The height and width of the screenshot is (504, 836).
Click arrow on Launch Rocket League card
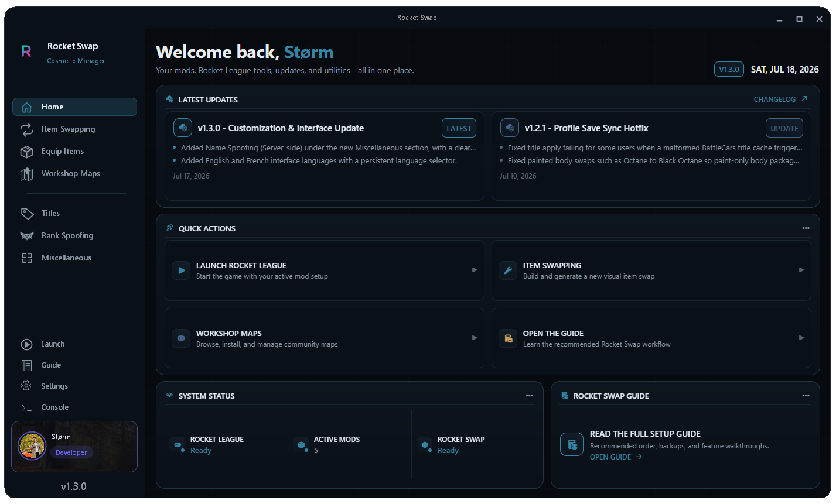point(475,270)
